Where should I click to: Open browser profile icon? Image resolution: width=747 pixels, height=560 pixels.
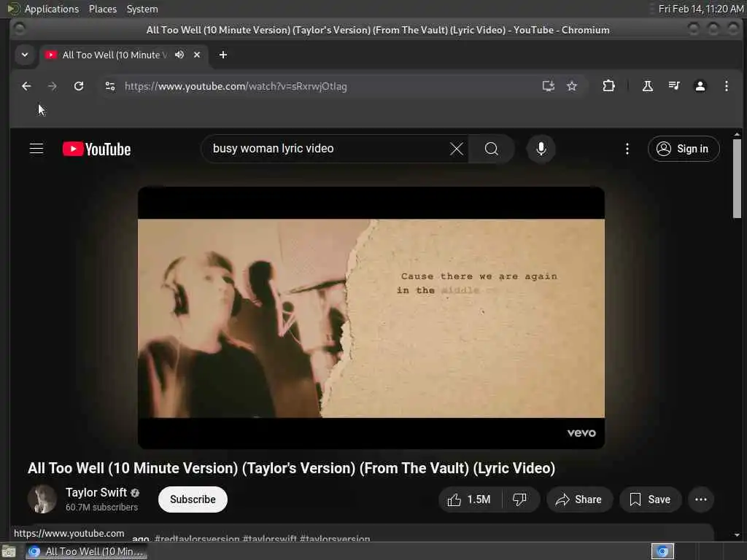coord(700,86)
